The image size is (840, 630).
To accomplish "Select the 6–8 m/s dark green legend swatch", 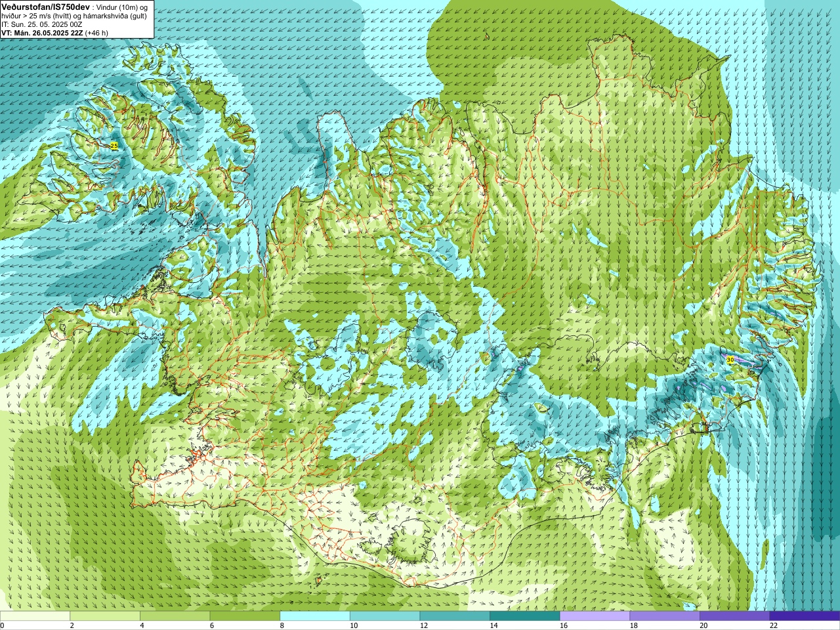I will 245,616.
